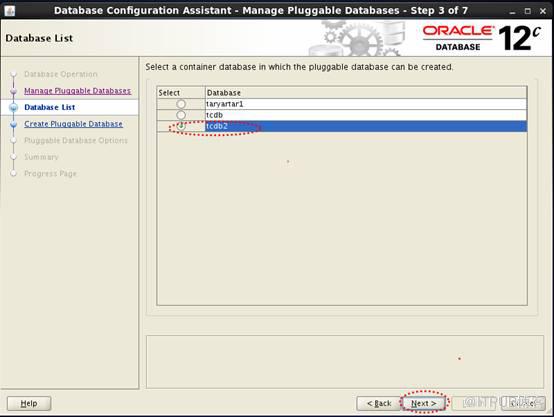Click the Select column header

point(181,93)
